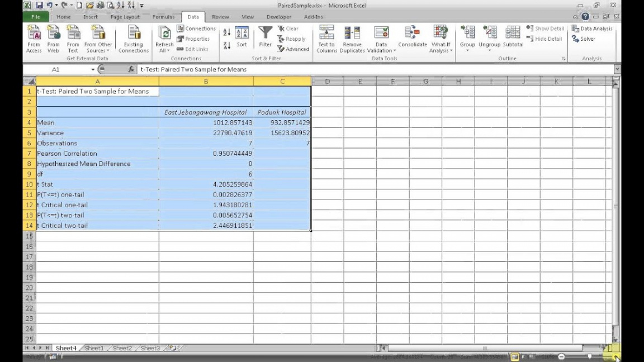Expand the Name Box dropdown
Viewport: 644px width, 362px height.
click(x=93, y=69)
